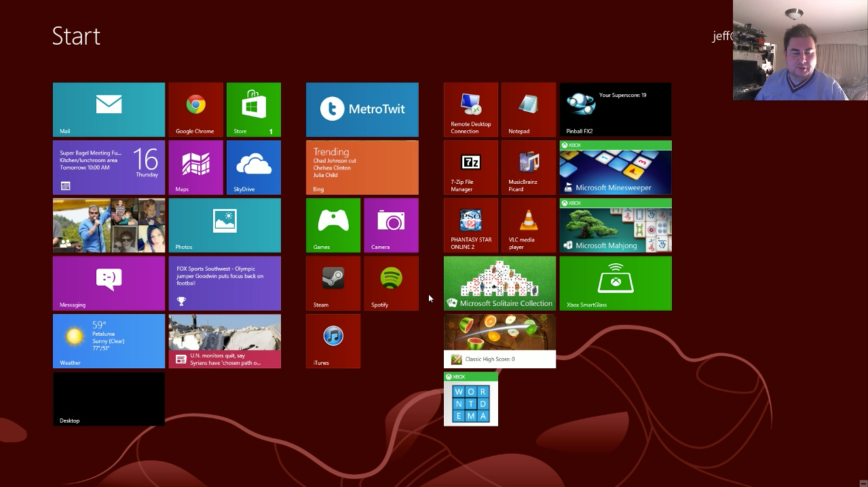Open the Camera tile
The height and width of the screenshot is (487, 868).
click(x=391, y=225)
